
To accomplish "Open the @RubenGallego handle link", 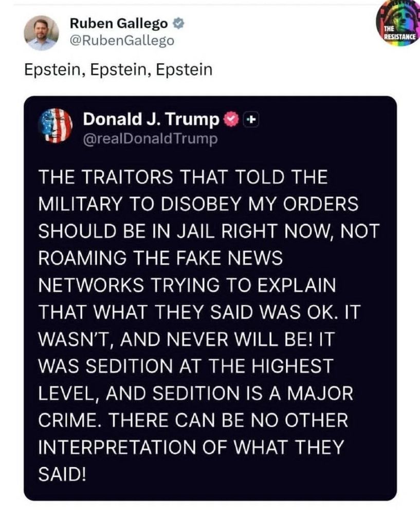I will (x=122, y=41).
